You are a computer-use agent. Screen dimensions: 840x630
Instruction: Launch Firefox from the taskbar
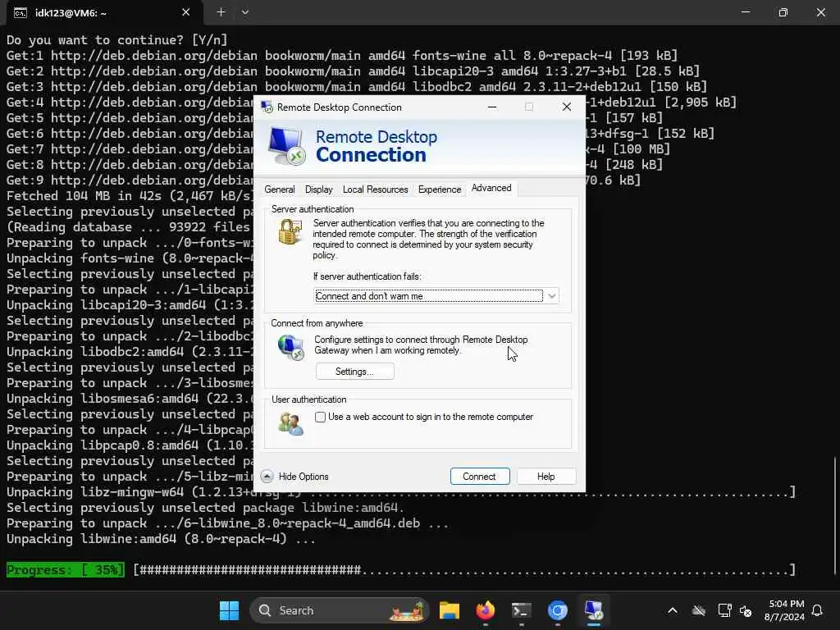point(486,610)
